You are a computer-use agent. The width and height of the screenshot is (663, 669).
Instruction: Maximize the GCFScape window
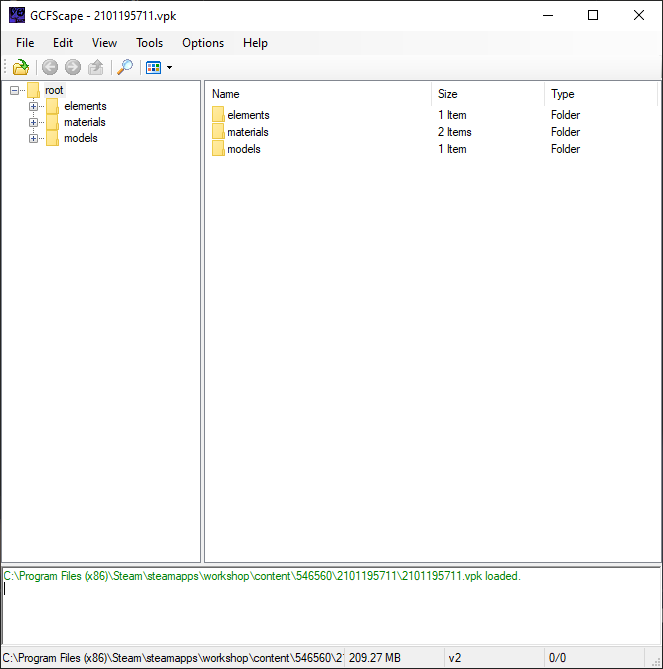[593, 15]
